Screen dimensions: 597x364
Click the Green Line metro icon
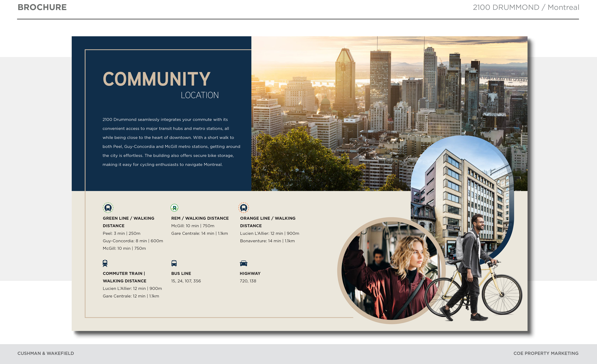coord(108,208)
